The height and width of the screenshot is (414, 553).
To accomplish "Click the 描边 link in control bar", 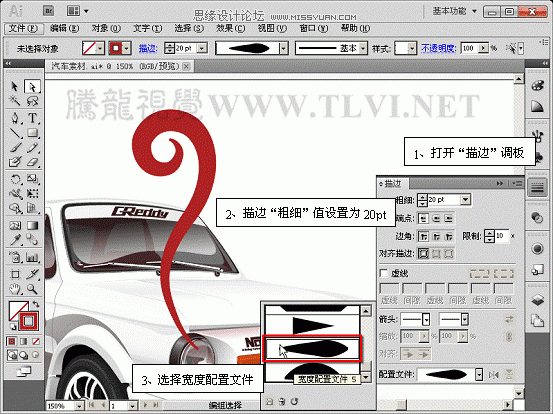I will [148, 48].
